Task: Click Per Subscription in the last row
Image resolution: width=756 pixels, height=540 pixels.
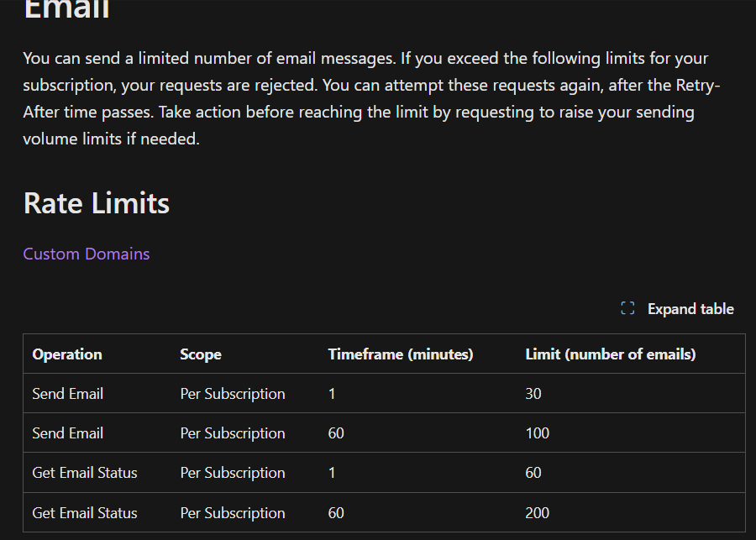Action: (233, 513)
